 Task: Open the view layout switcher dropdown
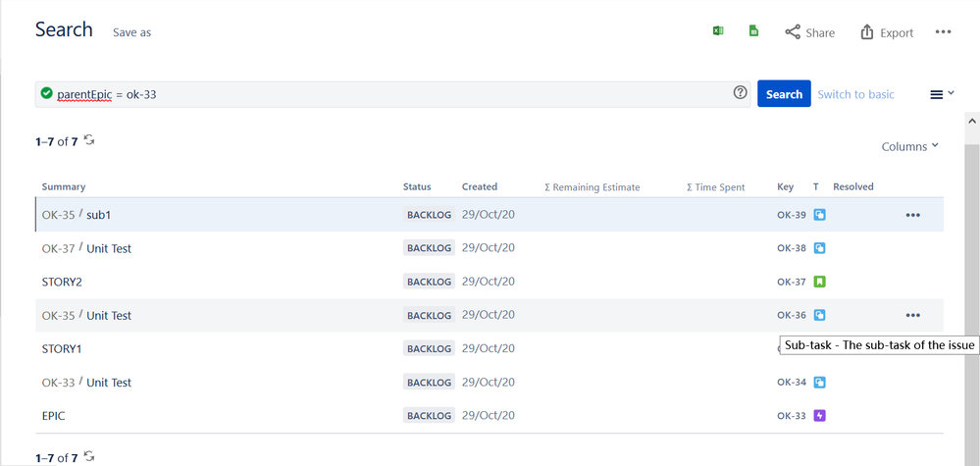pos(942,94)
